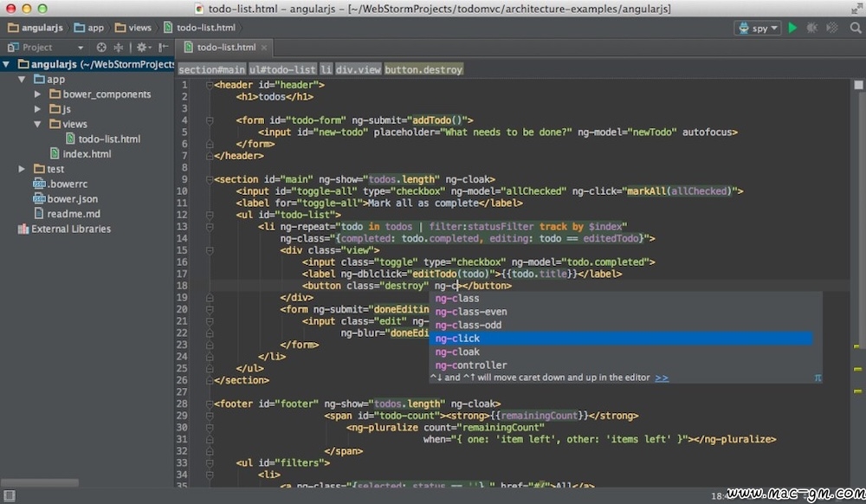Click the Project panel horizontal scrollbar
This screenshot has height=504, width=866.
click(40, 482)
